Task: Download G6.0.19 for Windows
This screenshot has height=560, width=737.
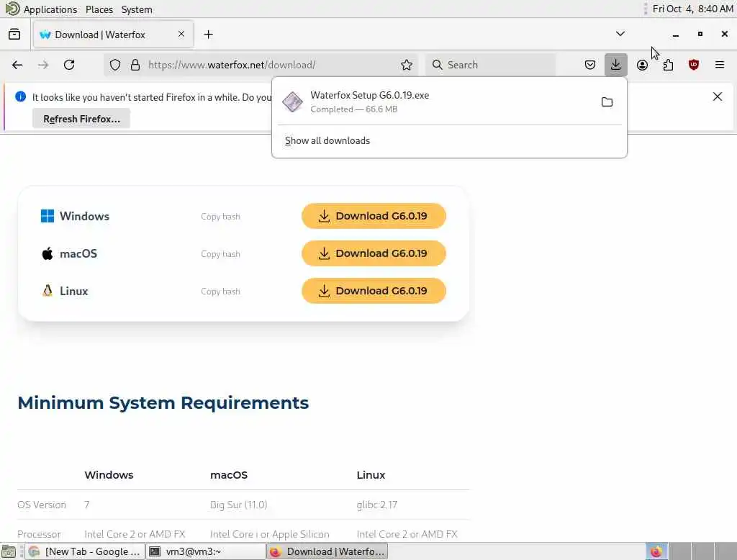Action: (x=374, y=216)
